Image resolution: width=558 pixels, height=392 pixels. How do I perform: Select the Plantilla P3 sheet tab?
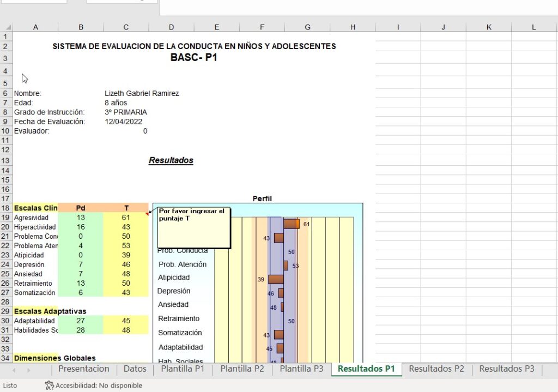point(301,369)
